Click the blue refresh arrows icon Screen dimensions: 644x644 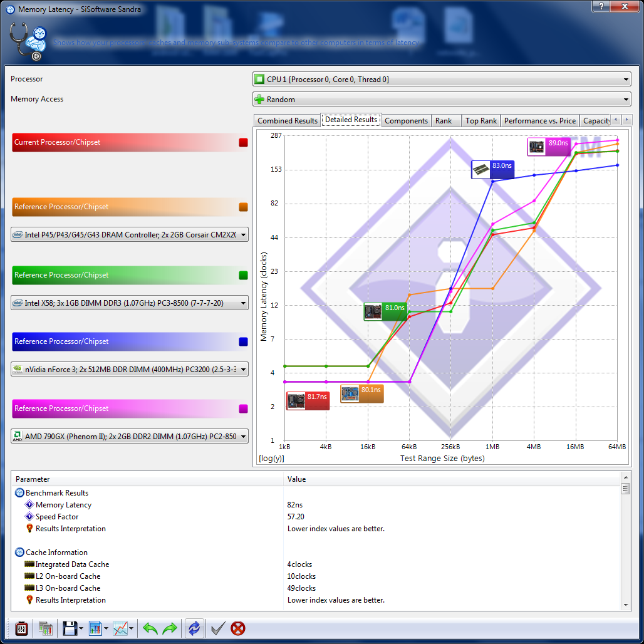tap(194, 628)
